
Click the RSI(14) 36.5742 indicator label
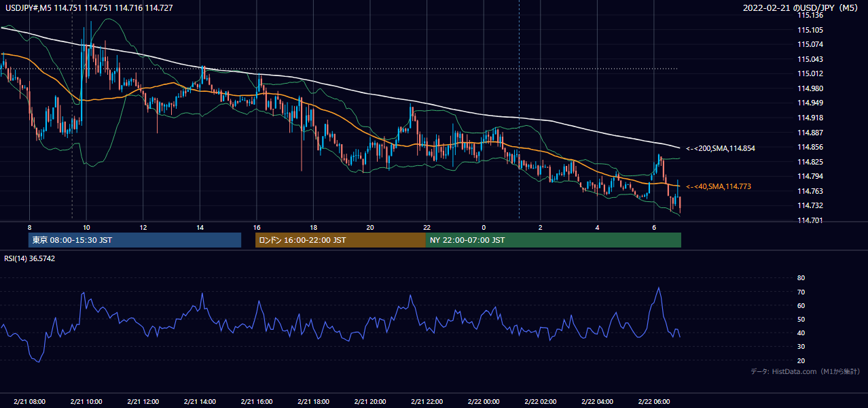[x=30, y=258]
